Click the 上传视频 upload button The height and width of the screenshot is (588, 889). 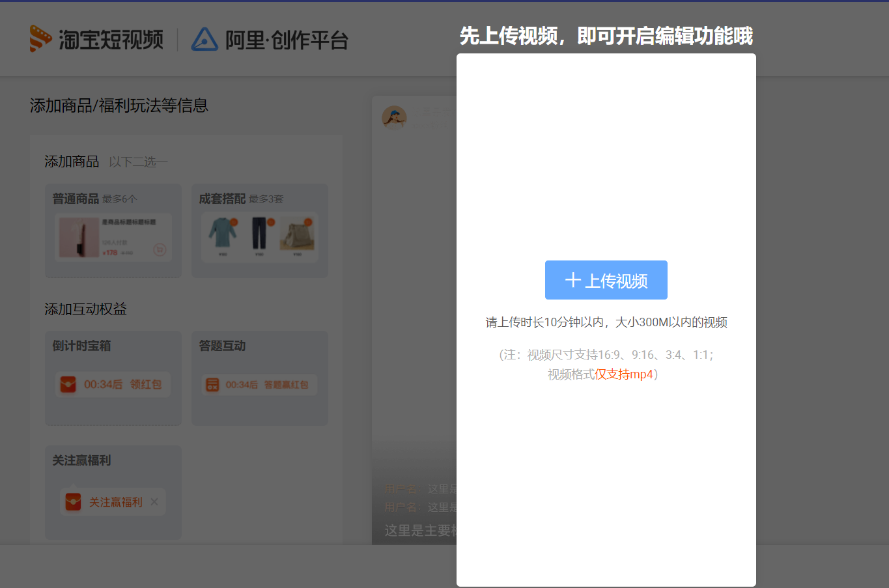pyautogui.click(x=606, y=279)
